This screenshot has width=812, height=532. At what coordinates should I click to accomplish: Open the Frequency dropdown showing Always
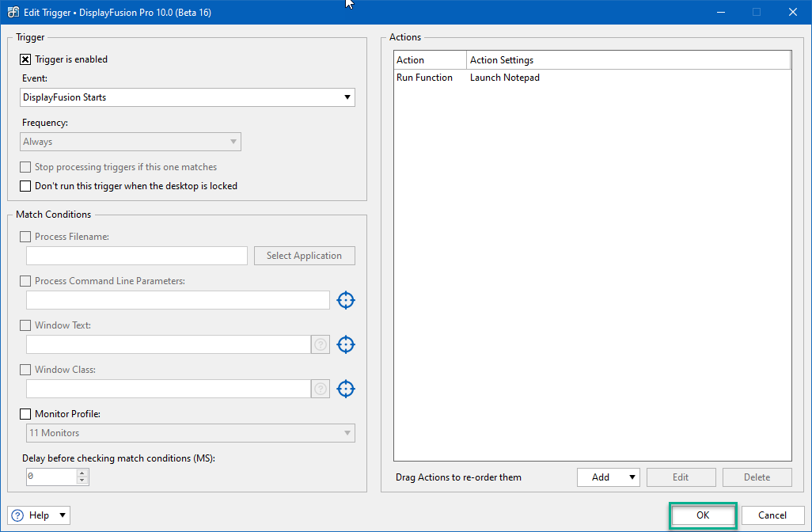(131, 142)
